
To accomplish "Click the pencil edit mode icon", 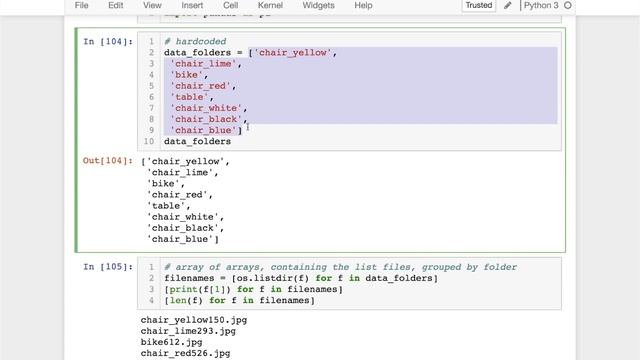I will [x=508, y=5].
